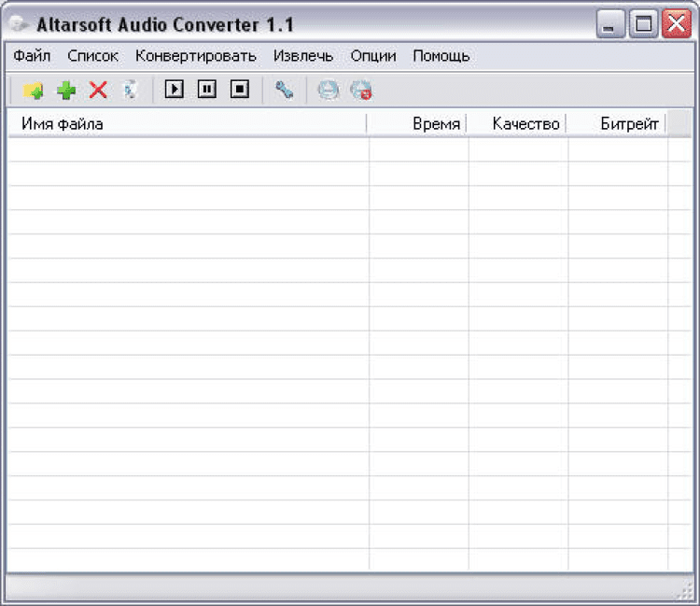Open the Список menu
Image resolution: width=700 pixels, height=606 pixels.
[92, 56]
